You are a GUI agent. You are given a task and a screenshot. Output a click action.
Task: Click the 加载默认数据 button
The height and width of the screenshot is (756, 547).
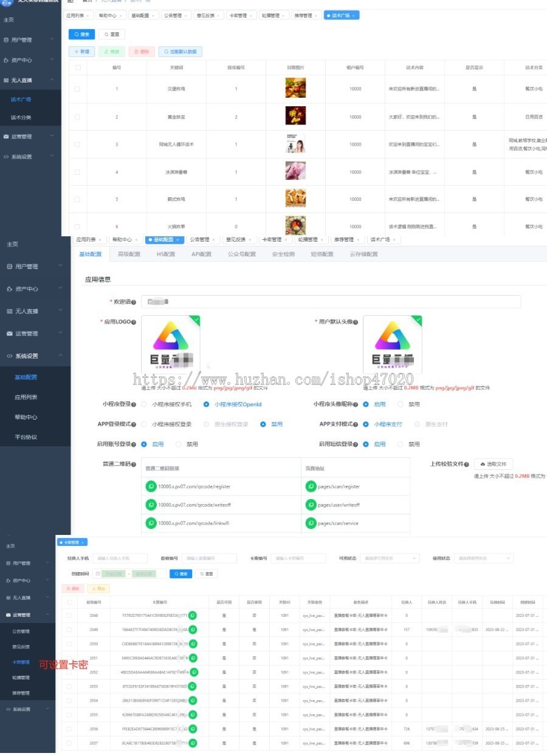(x=181, y=52)
